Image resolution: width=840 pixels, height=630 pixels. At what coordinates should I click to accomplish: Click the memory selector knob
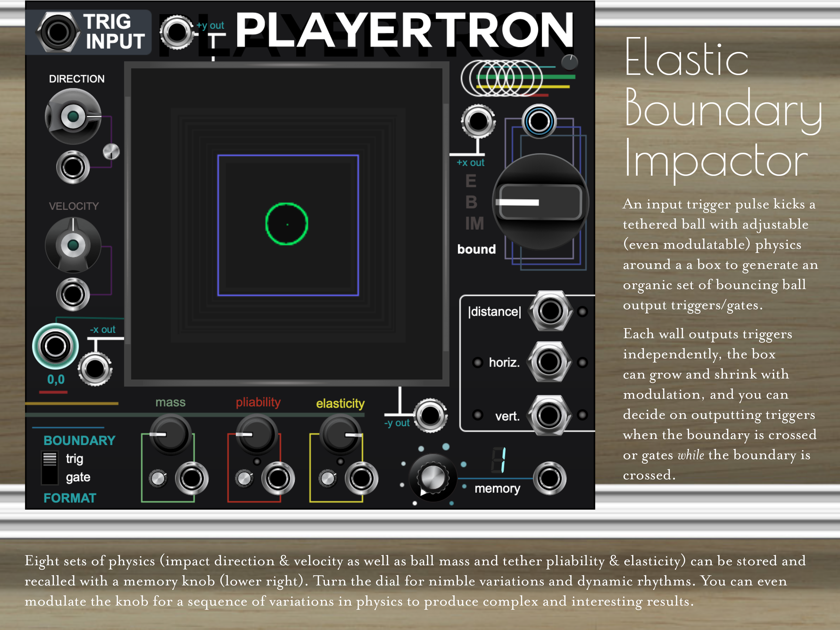[x=432, y=477]
